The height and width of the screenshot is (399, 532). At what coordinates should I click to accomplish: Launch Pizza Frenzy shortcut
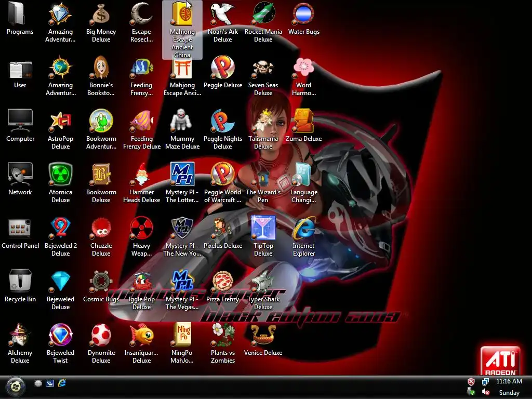(x=222, y=282)
